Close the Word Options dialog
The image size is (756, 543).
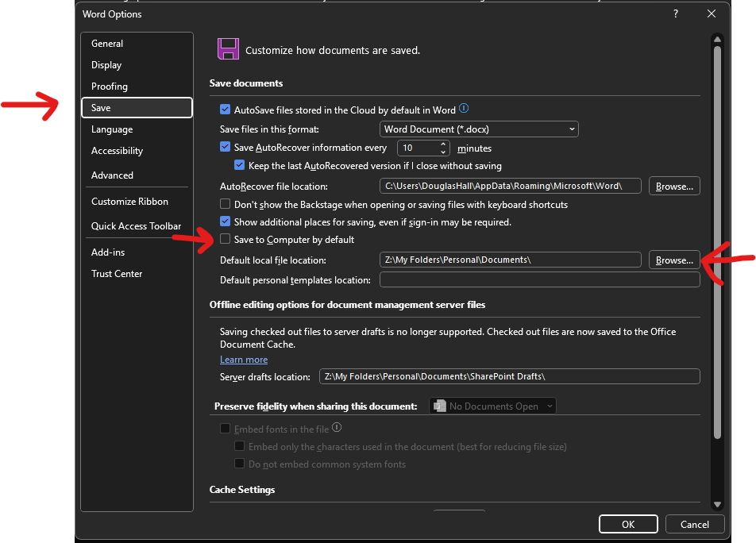pos(712,13)
